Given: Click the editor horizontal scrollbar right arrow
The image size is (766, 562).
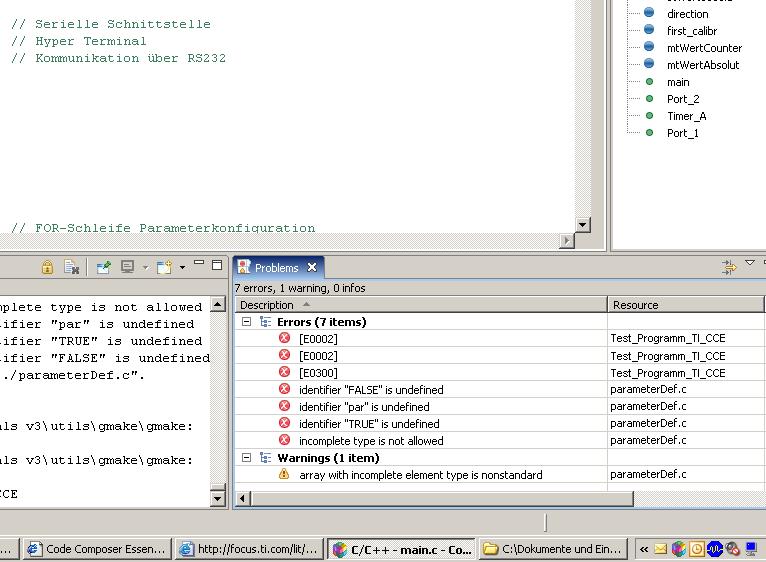Looking at the screenshot, I should pyautogui.click(x=567, y=240).
